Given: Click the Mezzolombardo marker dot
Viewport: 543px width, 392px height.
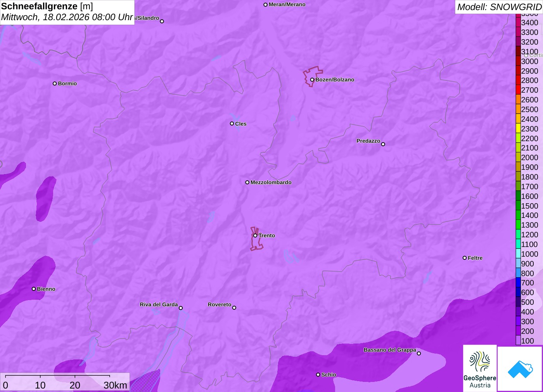Looking at the screenshot, I should tap(247, 182).
